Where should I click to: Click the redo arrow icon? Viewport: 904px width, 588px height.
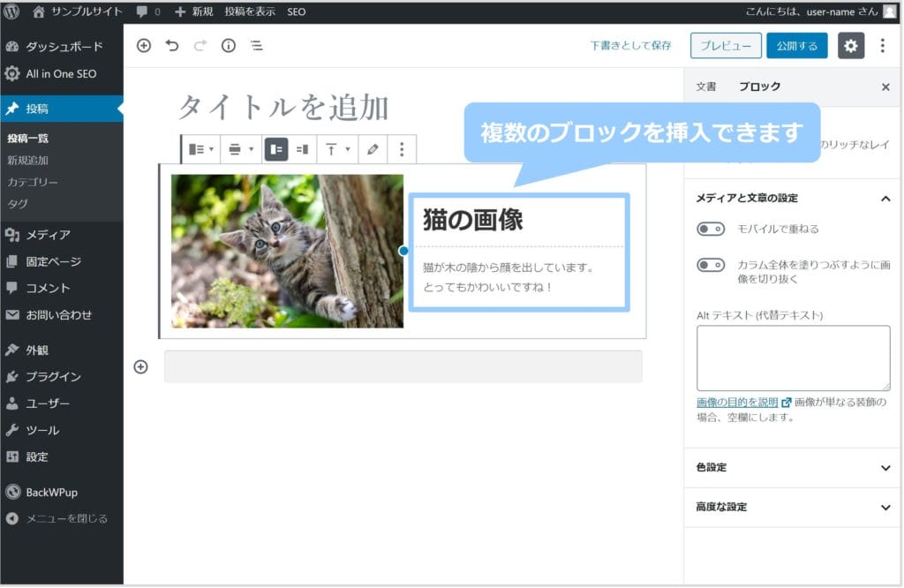(x=200, y=46)
